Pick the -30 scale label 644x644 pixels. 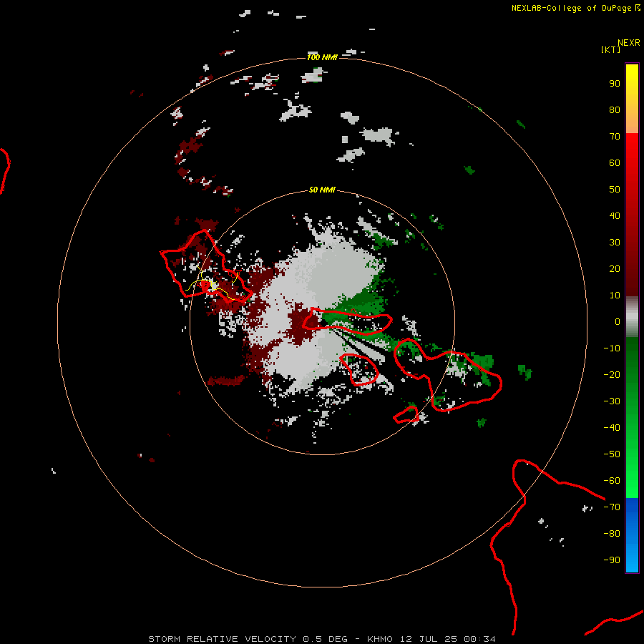click(612, 401)
